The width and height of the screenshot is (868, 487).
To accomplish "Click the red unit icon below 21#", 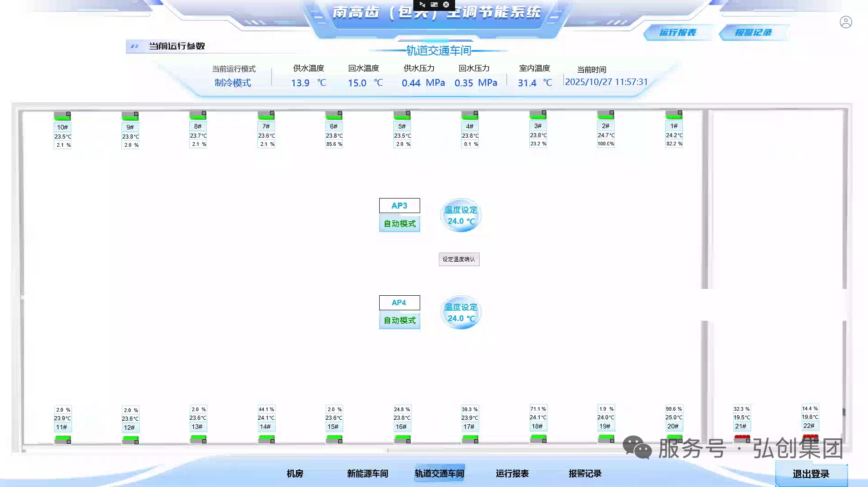I will 742,438.
